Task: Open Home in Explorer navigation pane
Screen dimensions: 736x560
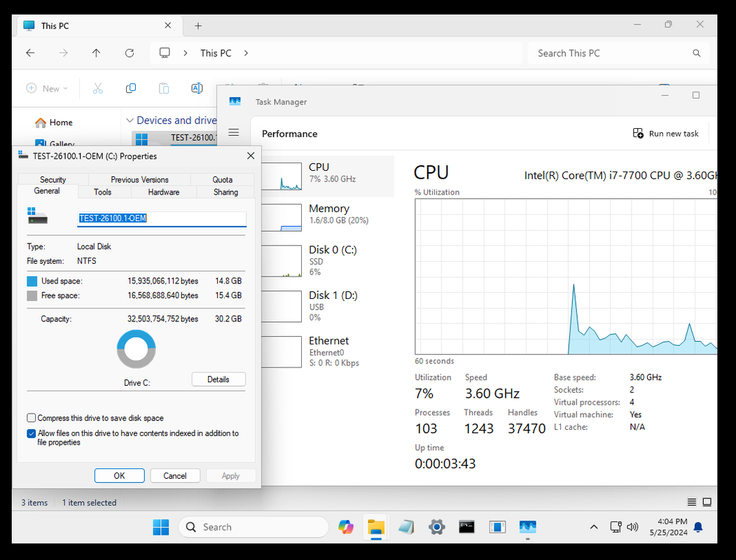Action: pos(53,122)
